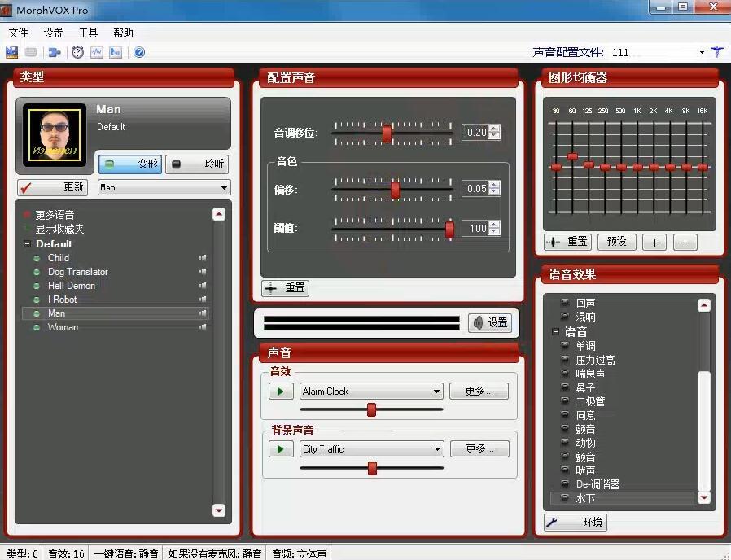Click the 设置 button beside level meter
This screenshot has width=731, height=560.
click(x=490, y=322)
